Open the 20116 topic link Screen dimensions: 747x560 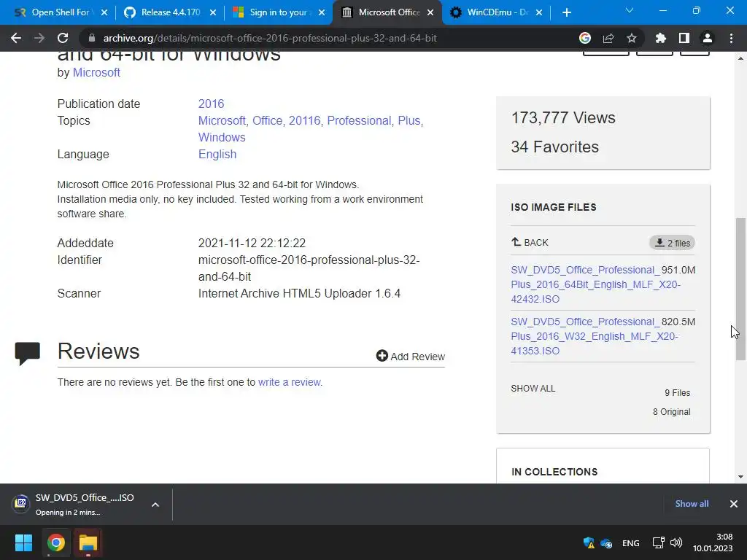(x=304, y=120)
